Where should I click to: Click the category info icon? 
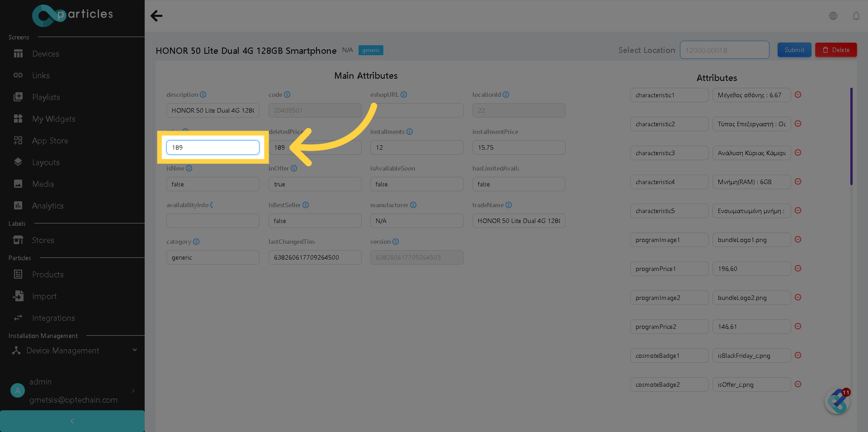196,242
